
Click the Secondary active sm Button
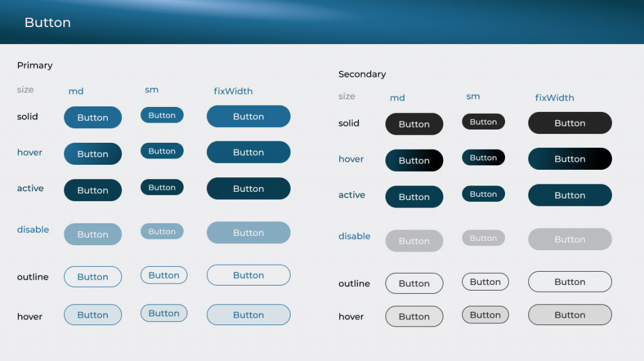484,194
